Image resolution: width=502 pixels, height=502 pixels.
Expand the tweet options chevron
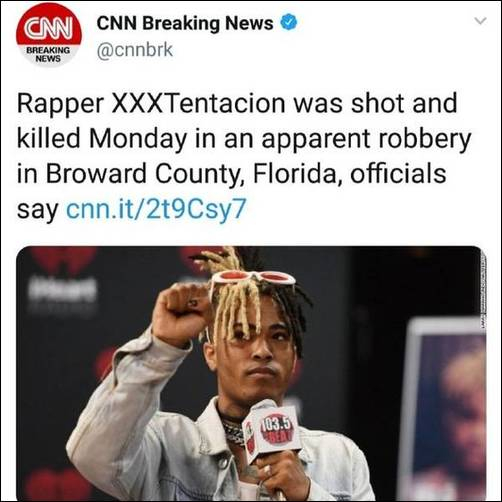coord(480,21)
